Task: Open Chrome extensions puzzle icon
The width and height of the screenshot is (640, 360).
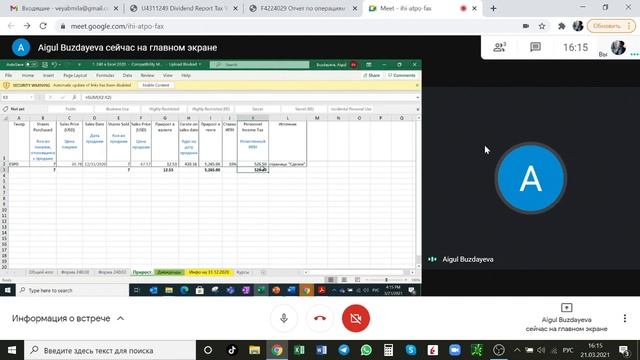Action: coord(562,26)
